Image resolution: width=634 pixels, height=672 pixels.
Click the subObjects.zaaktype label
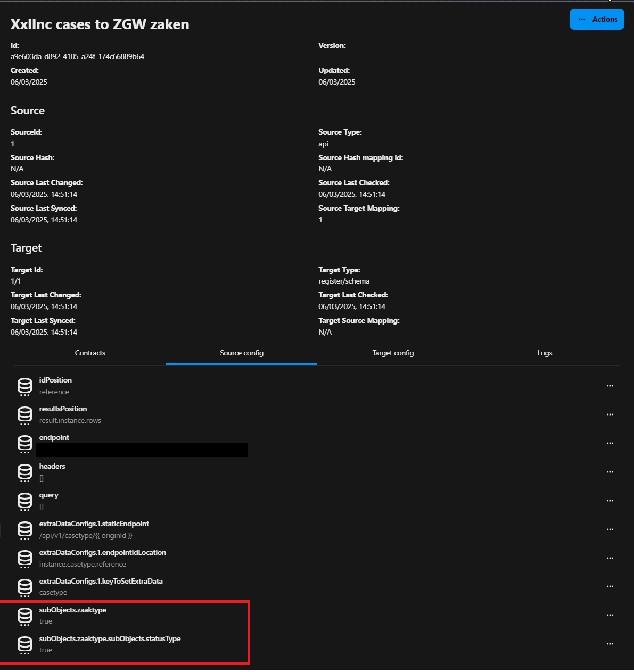pyautogui.click(x=73, y=610)
